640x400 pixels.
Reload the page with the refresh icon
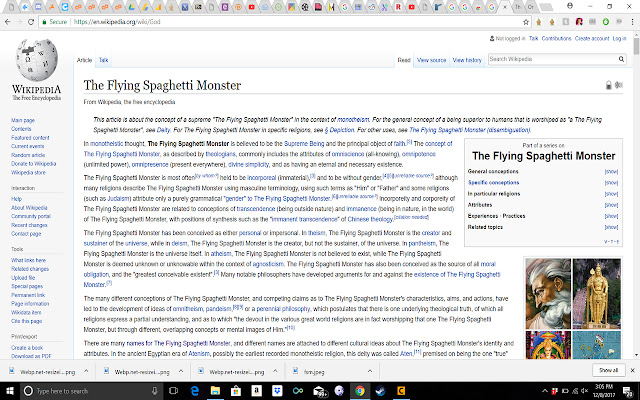(x=31, y=22)
